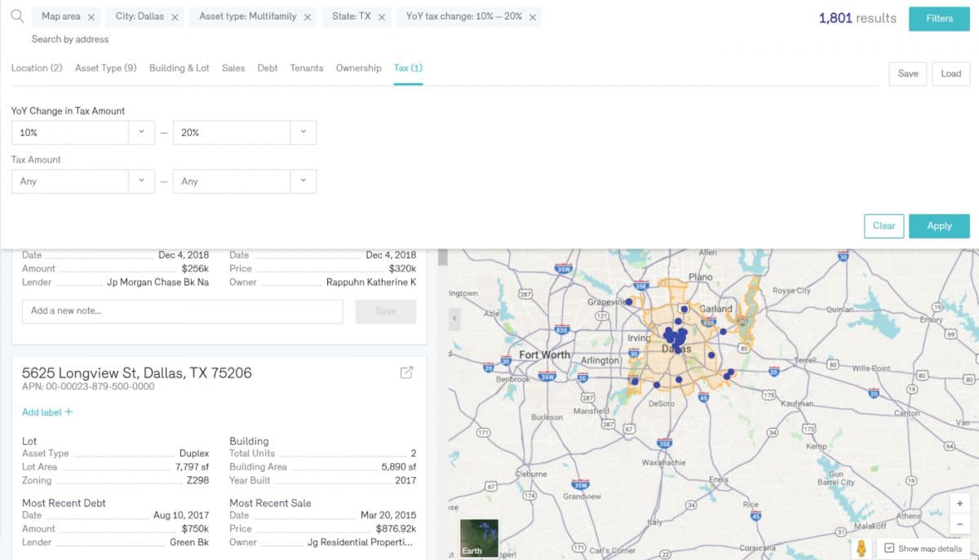Remove the Asset type: Multifamily chip

[x=308, y=17]
